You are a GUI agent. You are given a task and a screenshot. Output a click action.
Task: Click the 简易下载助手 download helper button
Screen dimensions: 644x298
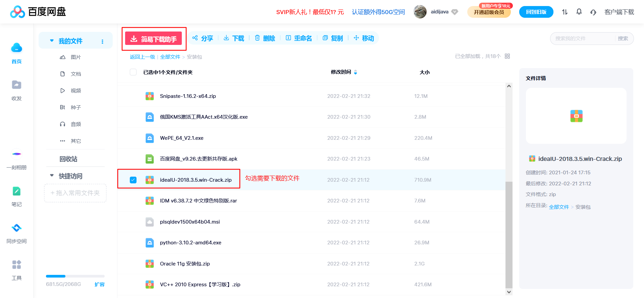[x=153, y=39]
